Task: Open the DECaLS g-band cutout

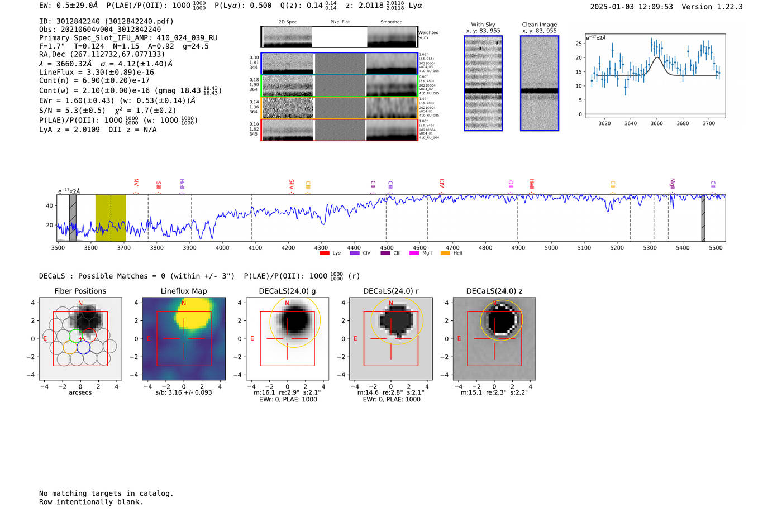Action: [x=287, y=338]
